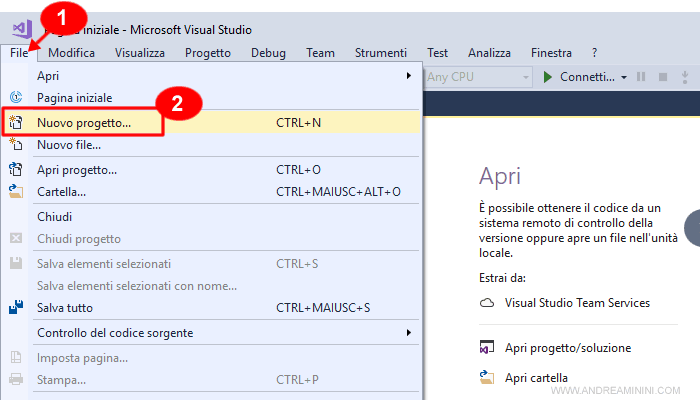Click the Salva tutto floppy disks icon
This screenshot has height=400, width=700.
point(15,307)
